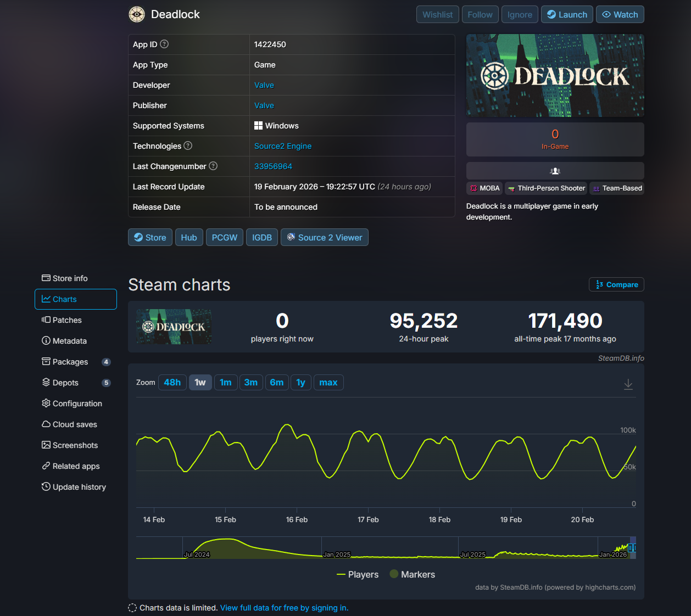Click the Steam icon in Launch button
The height and width of the screenshot is (616, 691).
click(551, 14)
